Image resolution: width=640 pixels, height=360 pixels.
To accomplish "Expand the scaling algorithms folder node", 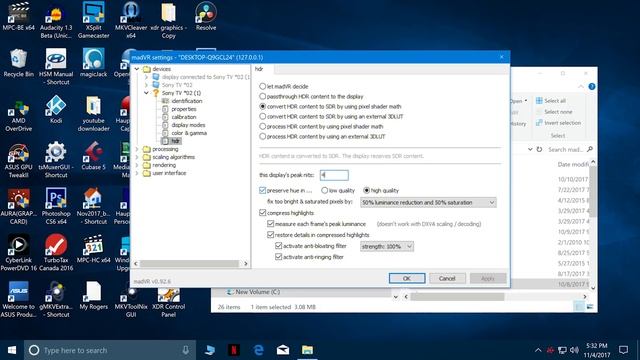I will pyautogui.click(x=137, y=157).
